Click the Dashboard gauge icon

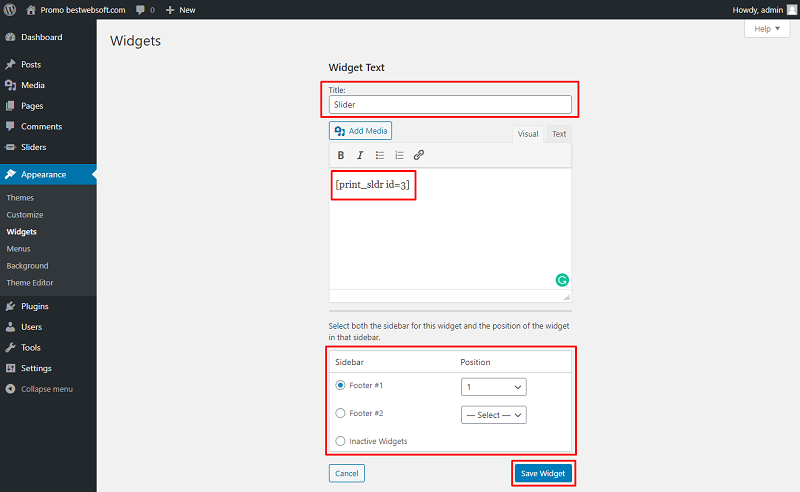tap(10, 37)
